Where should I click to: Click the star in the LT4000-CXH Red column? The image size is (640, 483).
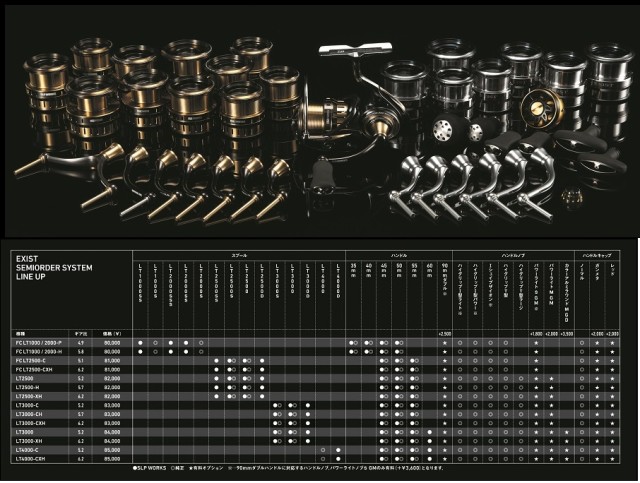pos(613,460)
